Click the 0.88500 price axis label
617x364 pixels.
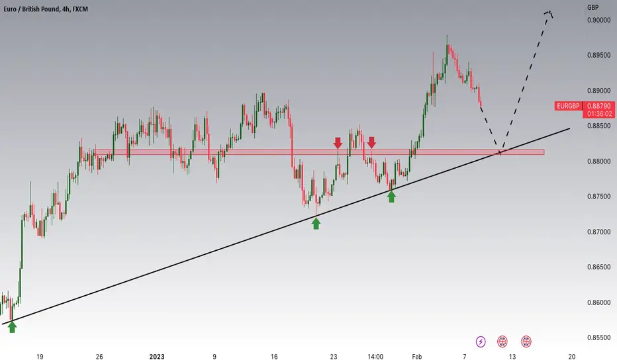pyautogui.click(x=599, y=126)
